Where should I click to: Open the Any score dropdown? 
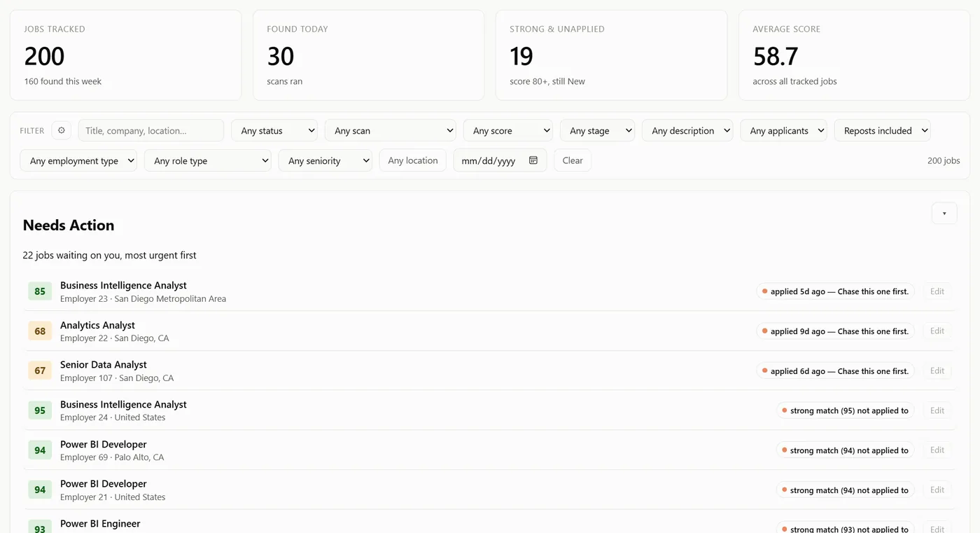(x=507, y=130)
